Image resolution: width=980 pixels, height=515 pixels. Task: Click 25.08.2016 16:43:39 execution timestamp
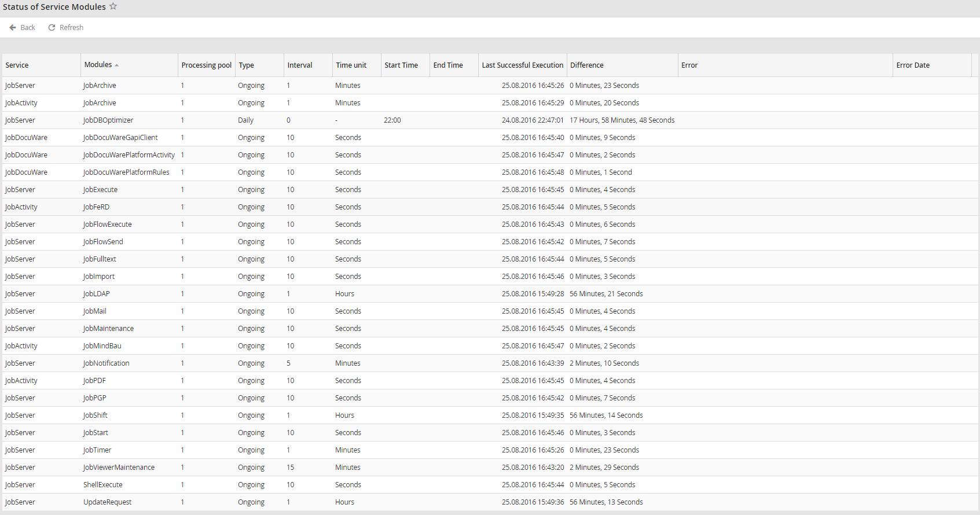coord(533,363)
